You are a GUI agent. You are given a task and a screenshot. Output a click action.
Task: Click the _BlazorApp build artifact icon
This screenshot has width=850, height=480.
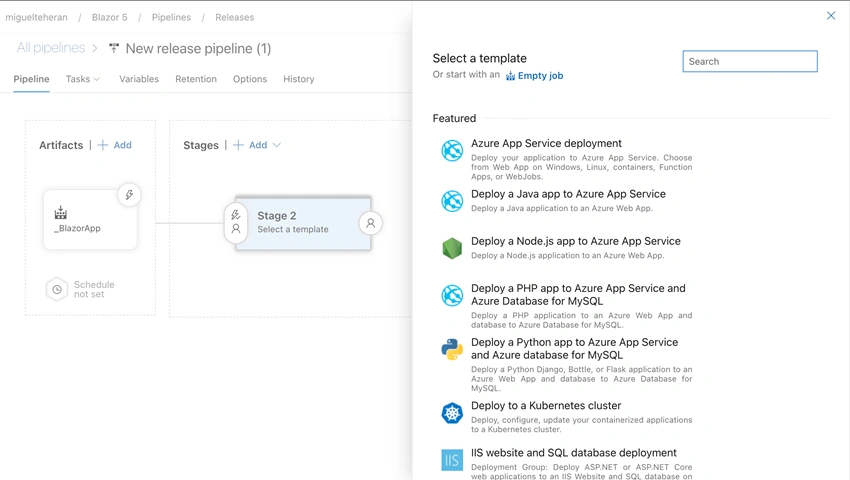61,213
